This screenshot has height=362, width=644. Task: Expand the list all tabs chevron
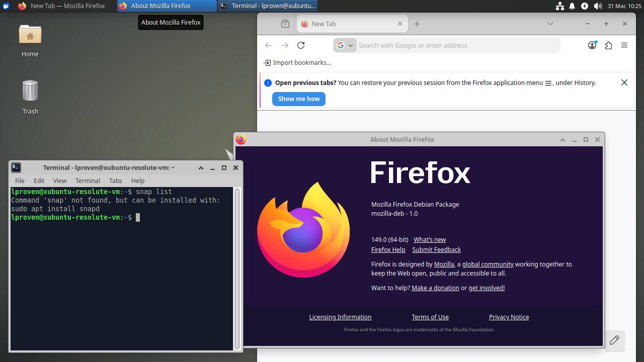(x=550, y=24)
